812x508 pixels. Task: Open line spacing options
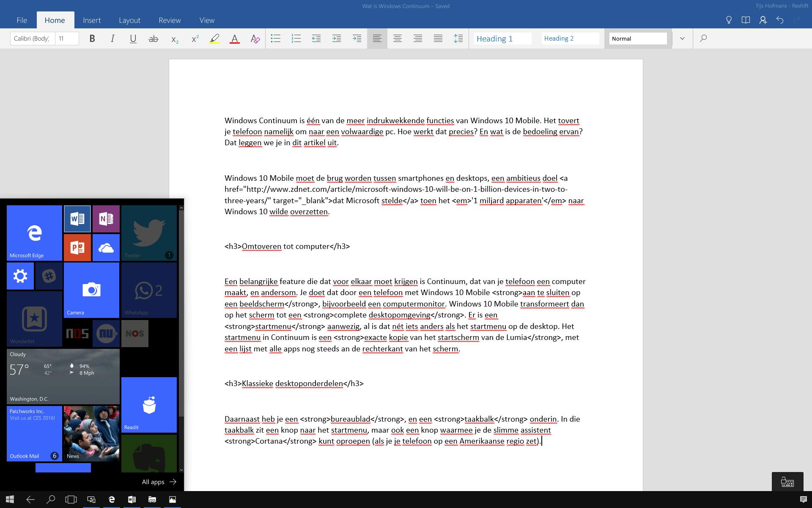(458, 39)
